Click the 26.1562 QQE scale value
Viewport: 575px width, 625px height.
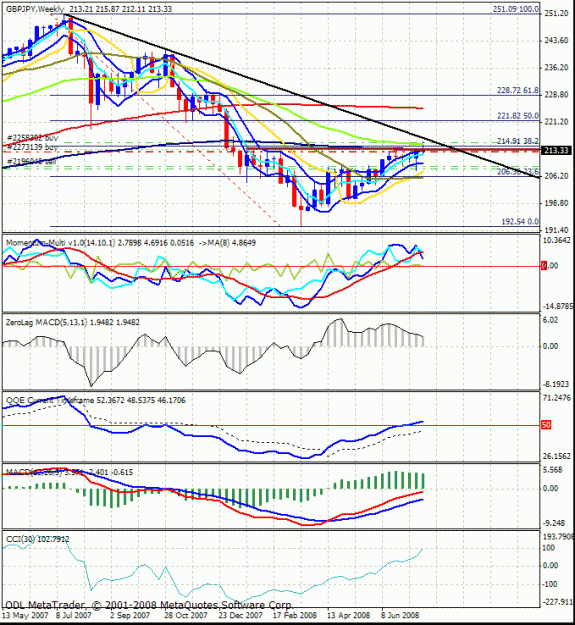[x=557, y=456]
